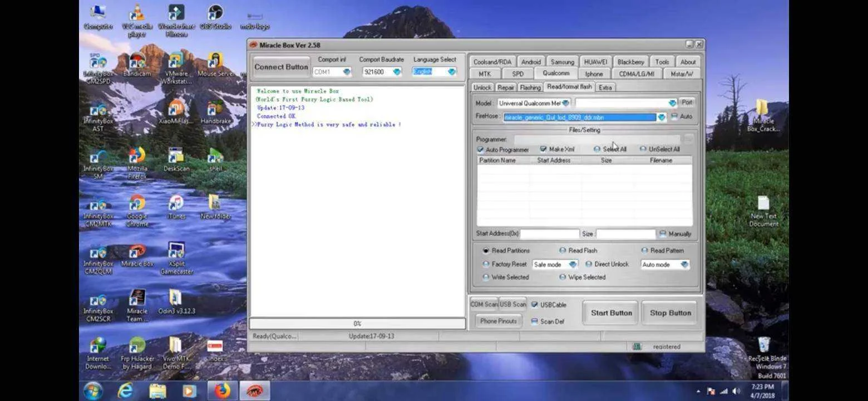Open the Bandicam desktop shortcut
The width and height of the screenshot is (868, 401).
(137, 65)
